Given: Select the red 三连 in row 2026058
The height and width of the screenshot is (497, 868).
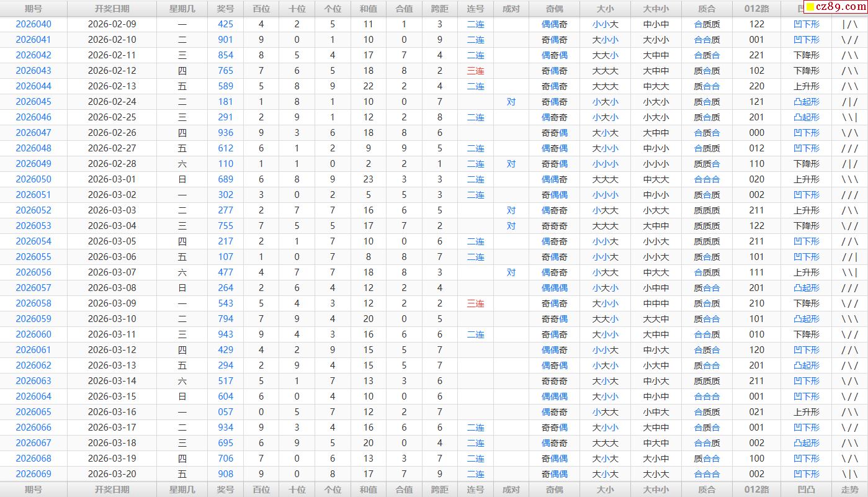Looking at the screenshot, I should click(475, 303).
